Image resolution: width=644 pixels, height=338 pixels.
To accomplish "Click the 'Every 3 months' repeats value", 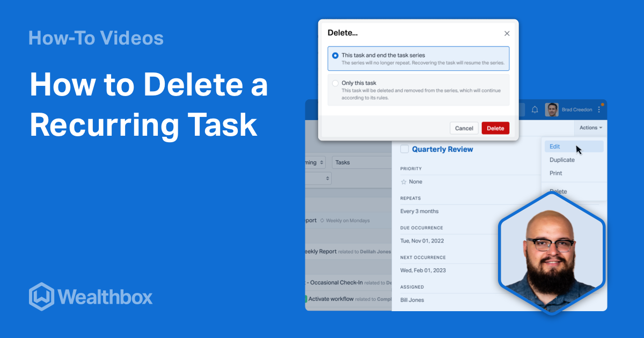I will [x=419, y=211].
